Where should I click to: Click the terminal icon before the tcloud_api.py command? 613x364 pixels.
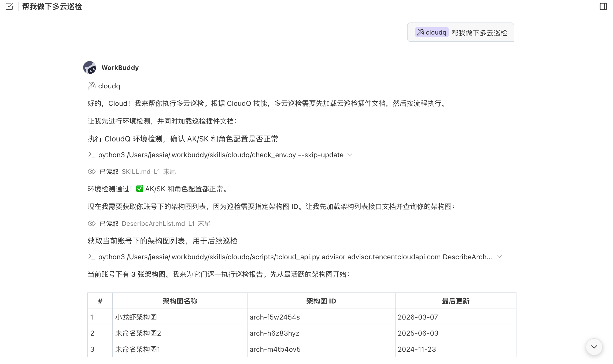pos(91,257)
